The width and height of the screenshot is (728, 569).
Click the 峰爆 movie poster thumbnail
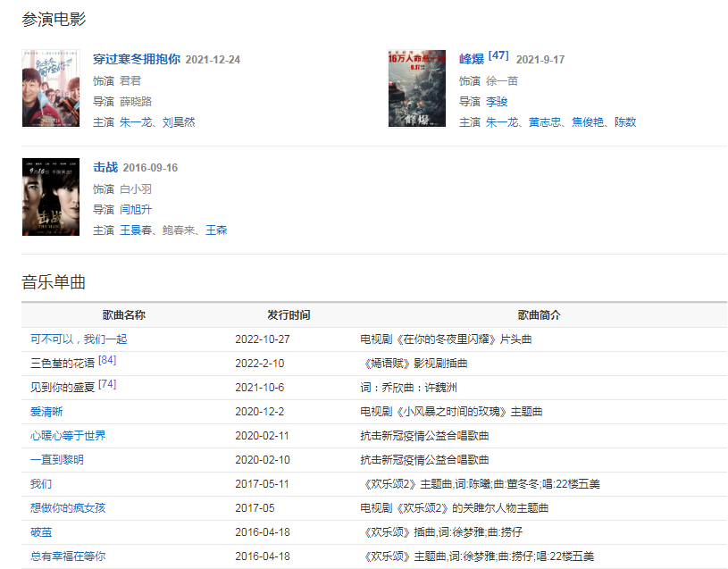pos(417,88)
